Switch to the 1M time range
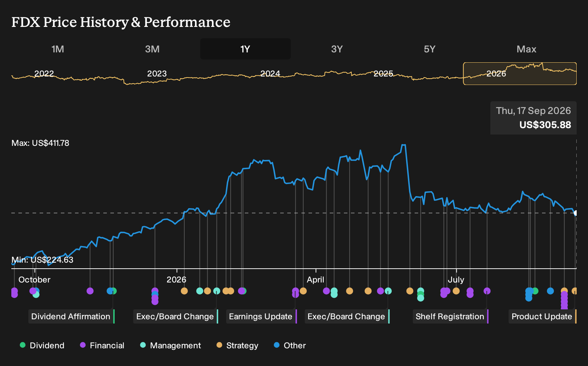Screen dimensions: 588x366 click(58, 49)
